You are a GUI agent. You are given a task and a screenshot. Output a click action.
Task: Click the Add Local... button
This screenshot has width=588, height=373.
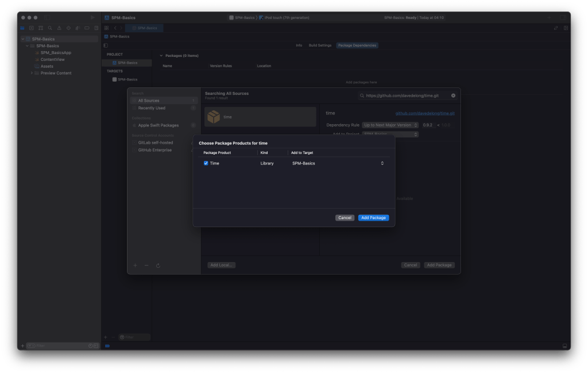(x=222, y=265)
